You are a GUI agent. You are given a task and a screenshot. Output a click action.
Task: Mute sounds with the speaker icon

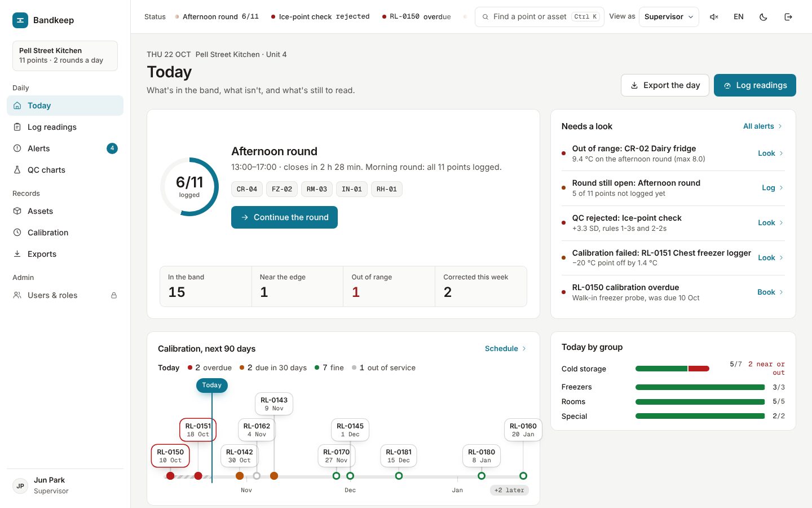(714, 17)
